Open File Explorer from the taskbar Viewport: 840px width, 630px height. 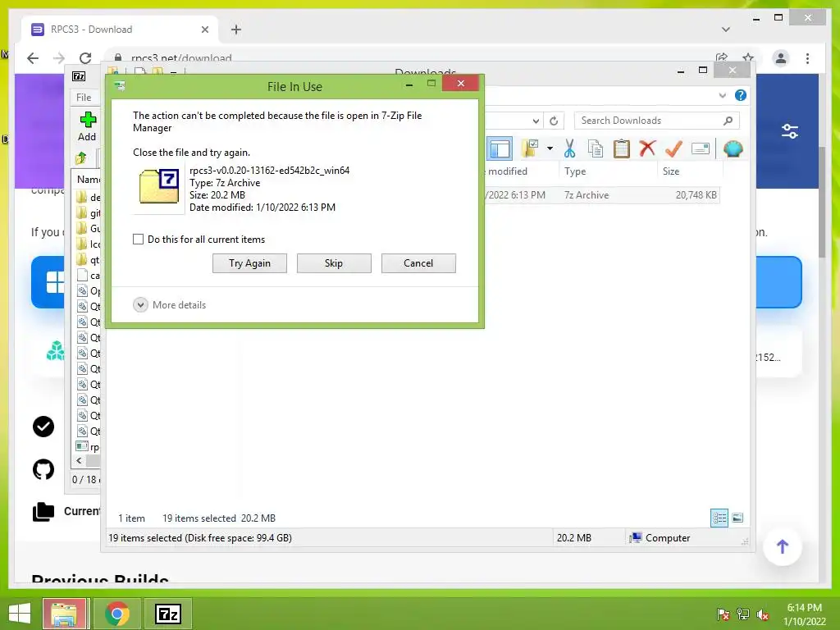(x=64, y=614)
